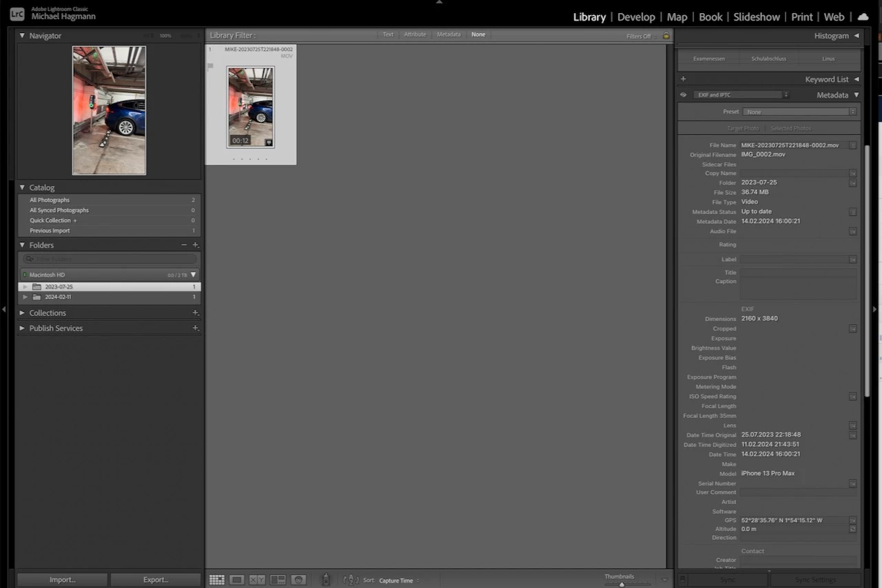882x588 pixels.
Task: Switch to Grid view in toolbar
Action: pyautogui.click(x=217, y=580)
